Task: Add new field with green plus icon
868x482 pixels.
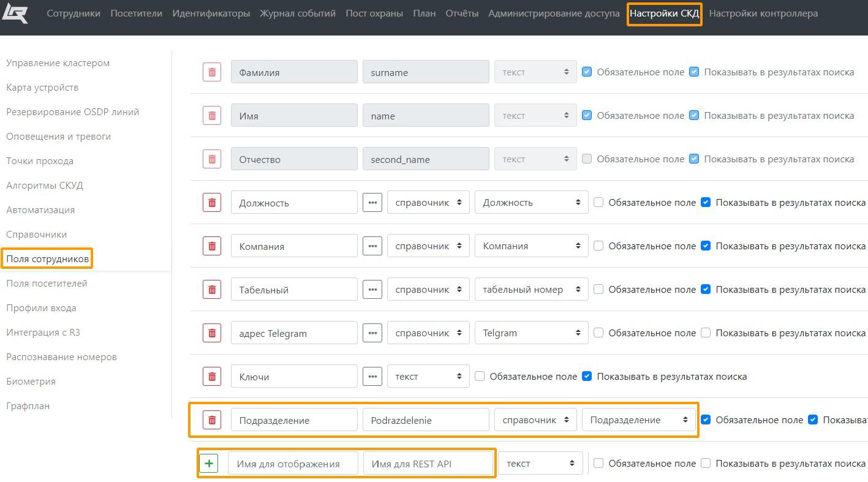Action: click(209, 464)
